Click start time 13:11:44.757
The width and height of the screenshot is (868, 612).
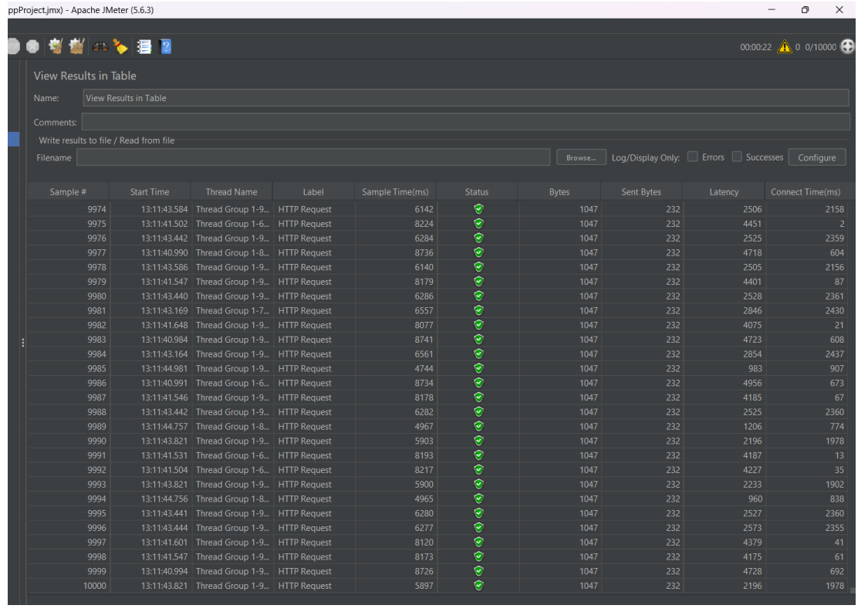point(164,427)
